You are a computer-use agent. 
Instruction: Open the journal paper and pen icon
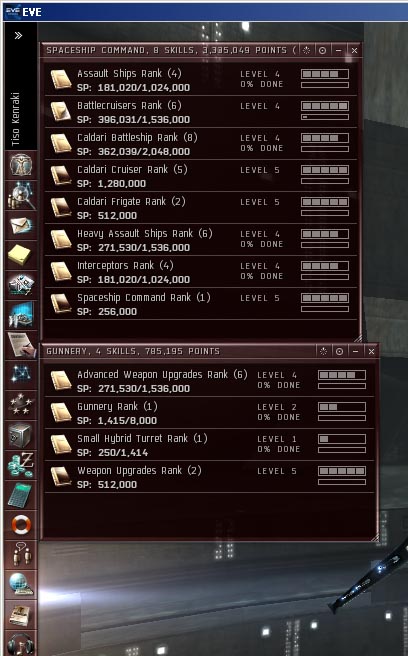pos(21,345)
